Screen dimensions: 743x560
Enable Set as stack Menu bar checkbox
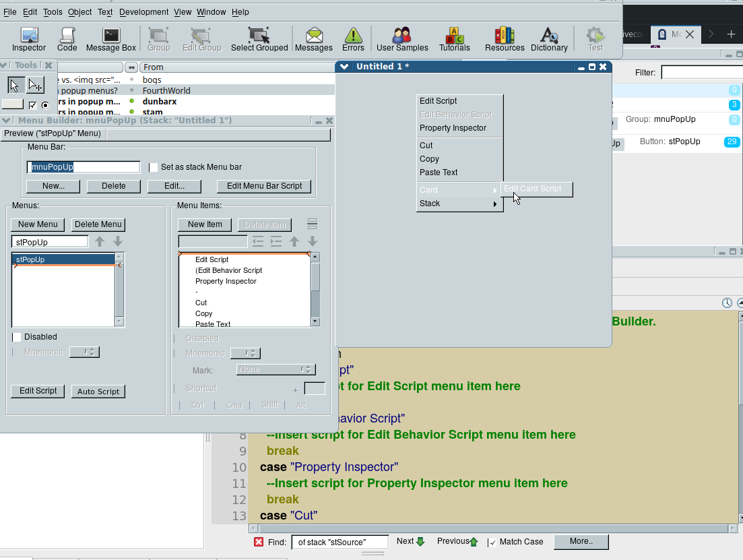point(154,167)
